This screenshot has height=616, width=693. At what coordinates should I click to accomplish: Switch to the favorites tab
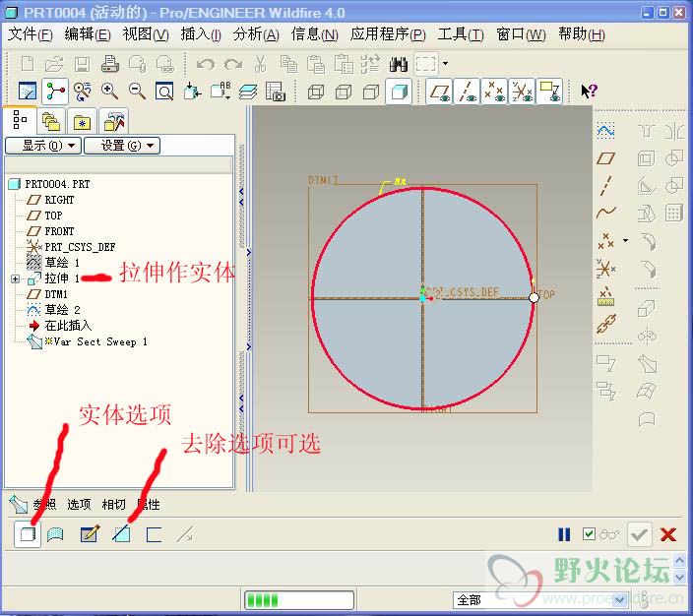pyautogui.click(x=82, y=121)
